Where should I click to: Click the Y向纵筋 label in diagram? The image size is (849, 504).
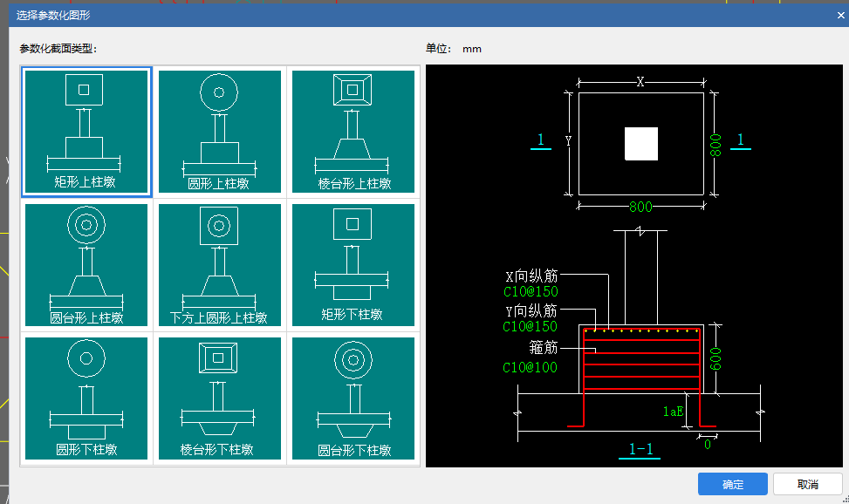click(x=531, y=310)
